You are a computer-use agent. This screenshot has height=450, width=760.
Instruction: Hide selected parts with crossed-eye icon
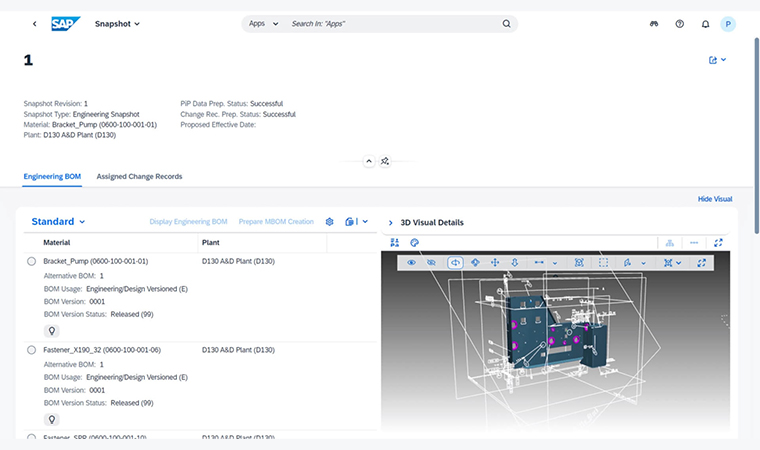click(431, 262)
